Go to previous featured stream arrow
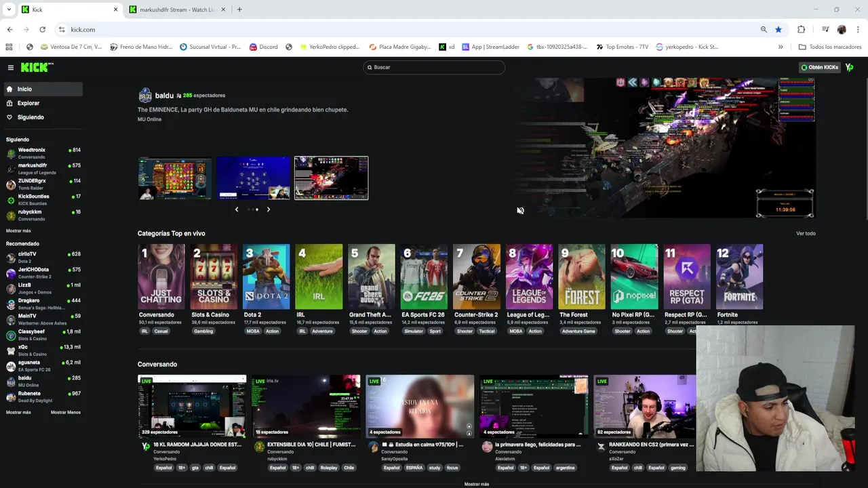Viewport: 868px width, 488px height. pyautogui.click(x=237, y=209)
